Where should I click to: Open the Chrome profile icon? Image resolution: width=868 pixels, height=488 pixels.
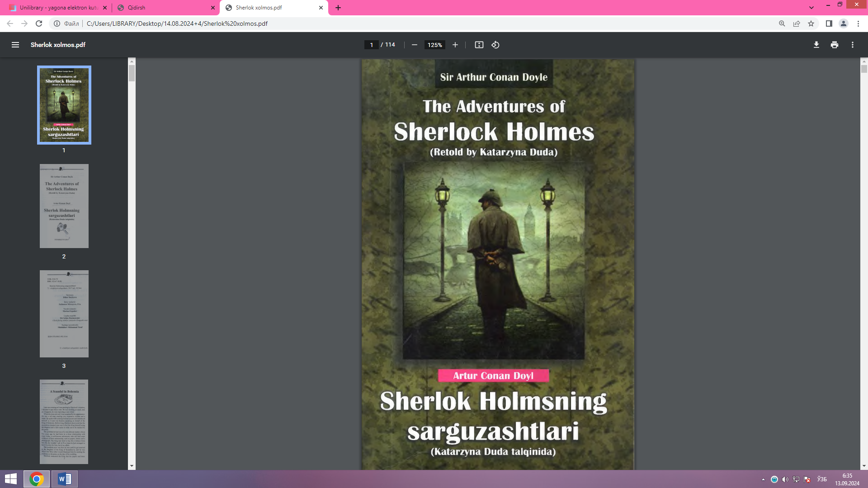tap(844, 23)
